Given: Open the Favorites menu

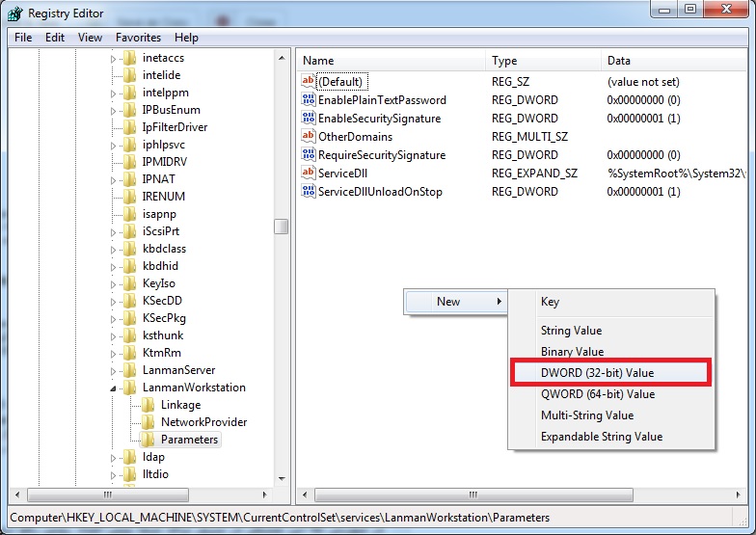Looking at the screenshot, I should pos(138,38).
